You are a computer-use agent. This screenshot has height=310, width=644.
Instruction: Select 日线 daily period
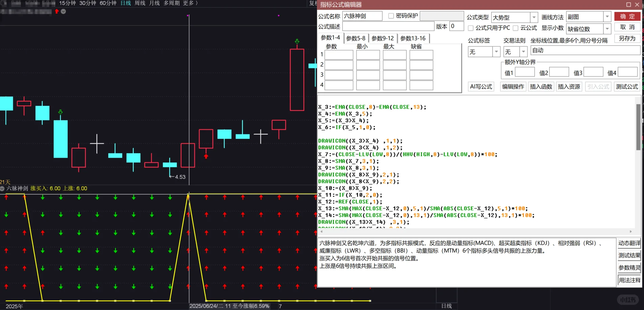[126, 3]
